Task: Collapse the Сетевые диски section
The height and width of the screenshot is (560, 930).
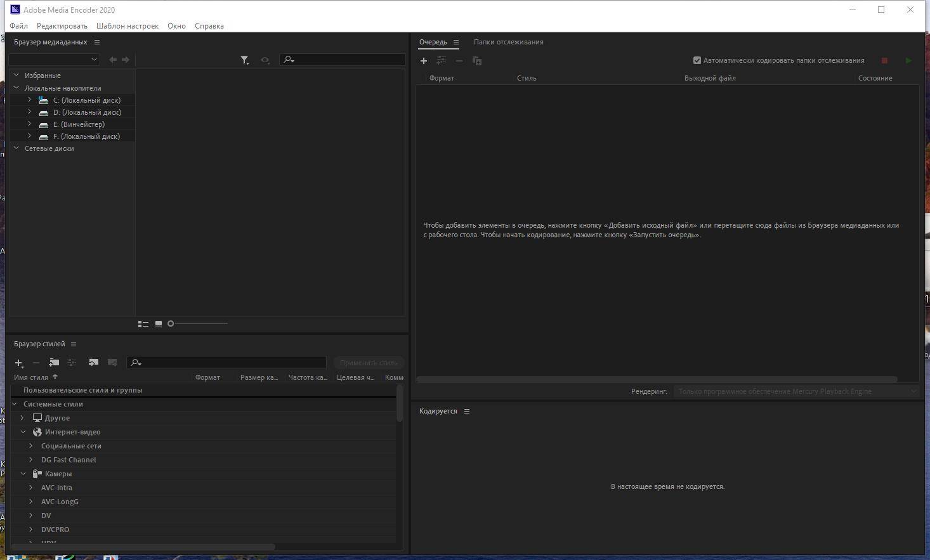Action: (16, 148)
